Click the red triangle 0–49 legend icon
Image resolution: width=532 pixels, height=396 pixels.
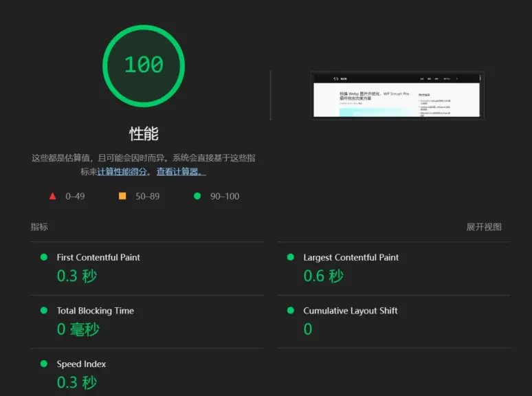tap(53, 196)
